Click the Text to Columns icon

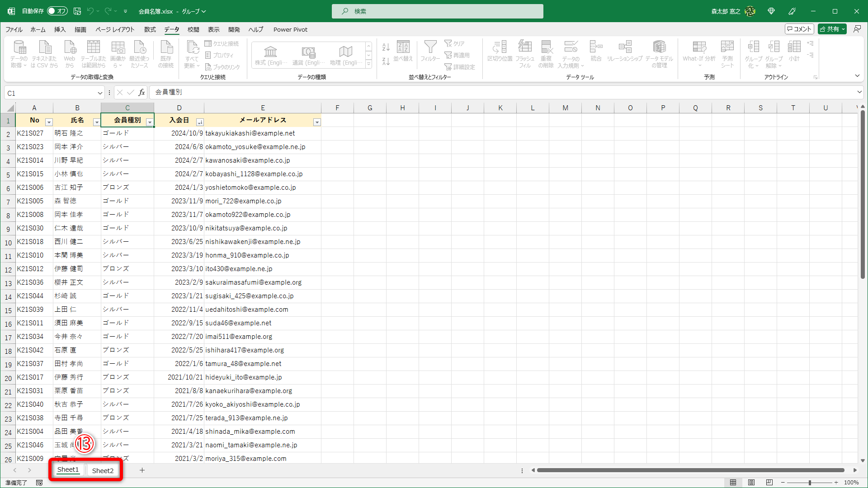(x=500, y=47)
